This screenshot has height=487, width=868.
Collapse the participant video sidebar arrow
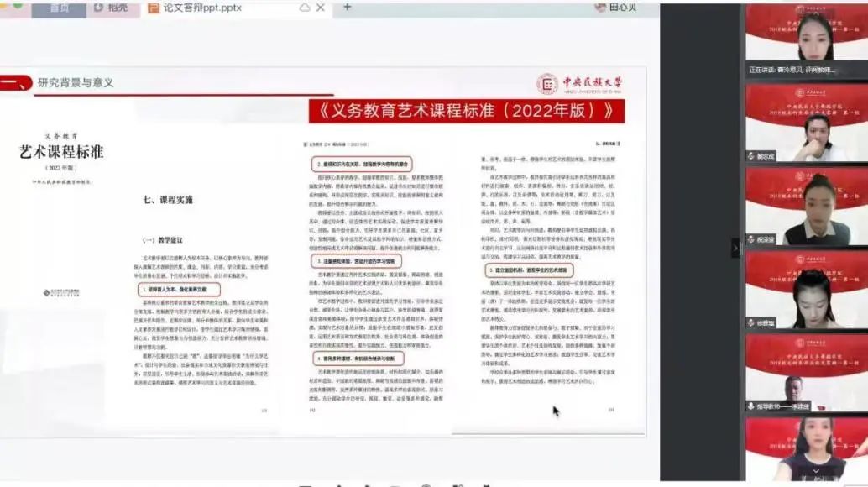click(737, 249)
